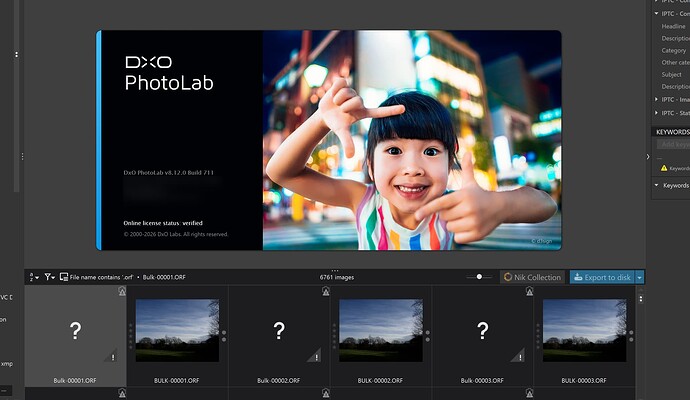Click the Add keywords input field

(670, 144)
